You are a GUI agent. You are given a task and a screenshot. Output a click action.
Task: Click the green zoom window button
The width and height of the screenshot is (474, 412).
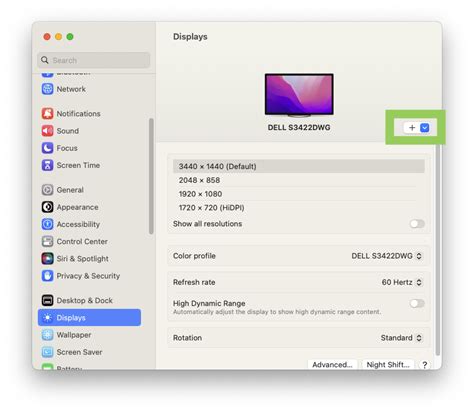pyautogui.click(x=70, y=37)
